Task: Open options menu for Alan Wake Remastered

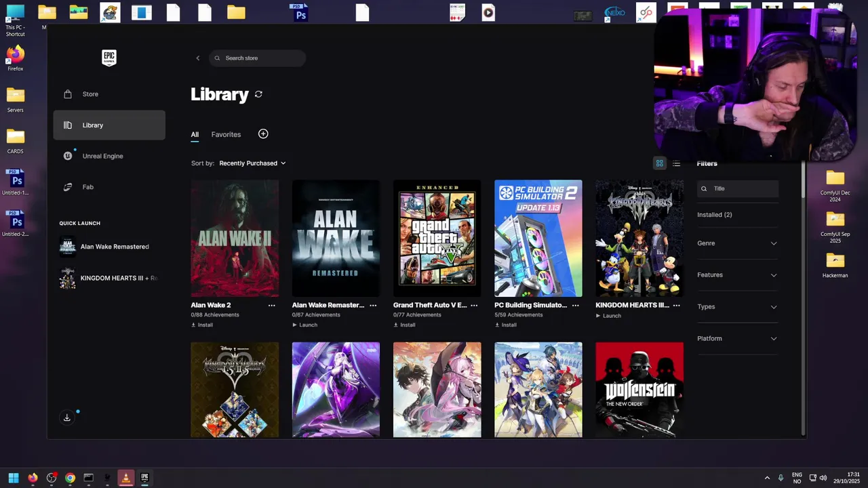Action: pos(373,305)
